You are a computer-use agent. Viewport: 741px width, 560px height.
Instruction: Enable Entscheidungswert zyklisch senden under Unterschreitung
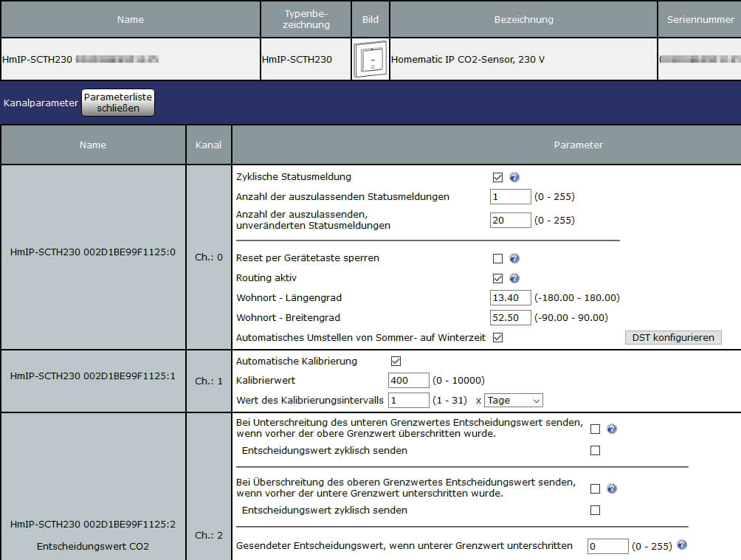click(595, 450)
